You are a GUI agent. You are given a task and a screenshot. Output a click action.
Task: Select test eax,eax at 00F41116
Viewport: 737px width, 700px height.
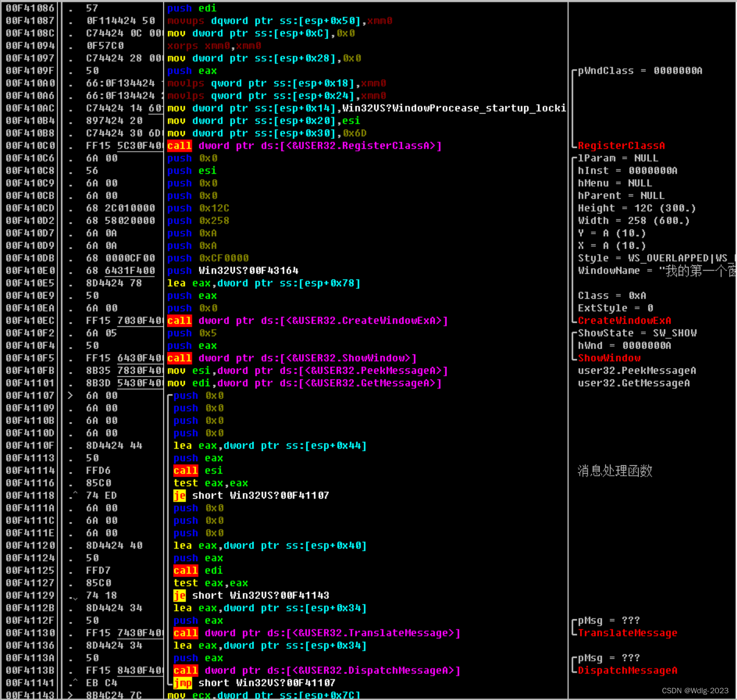click(211, 483)
